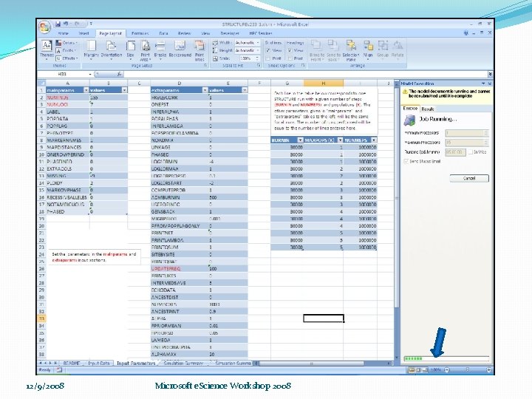Open the Margins menu
This screenshot has height=399, width=532.
point(92,50)
